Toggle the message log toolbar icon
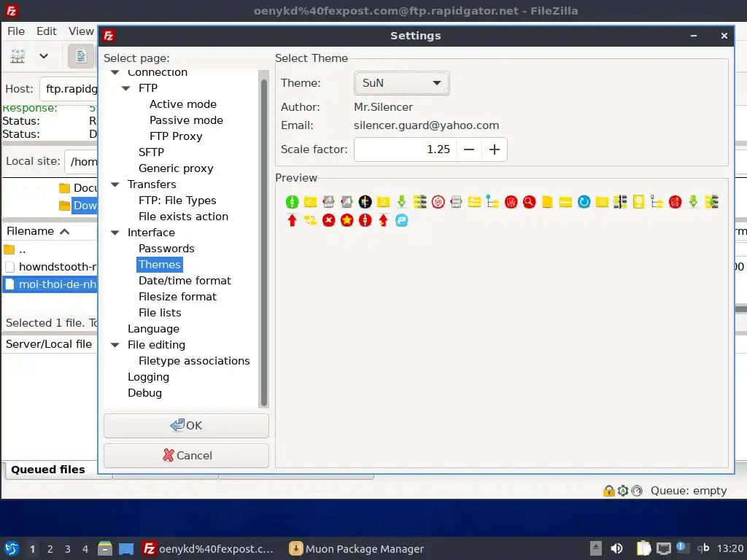This screenshot has height=560, width=747. (x=80, y=56)
